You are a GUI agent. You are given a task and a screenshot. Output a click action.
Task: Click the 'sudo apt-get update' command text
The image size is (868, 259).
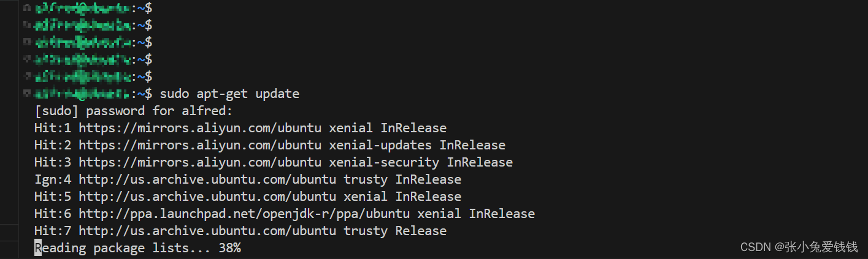click(229, 94)
